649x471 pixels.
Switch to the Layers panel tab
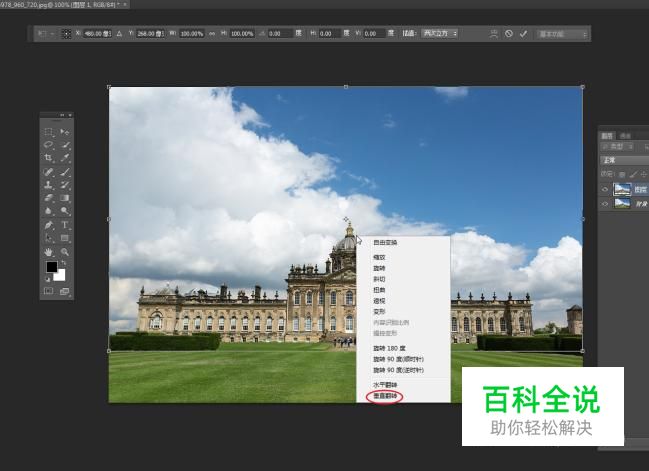tap(607, 136)
